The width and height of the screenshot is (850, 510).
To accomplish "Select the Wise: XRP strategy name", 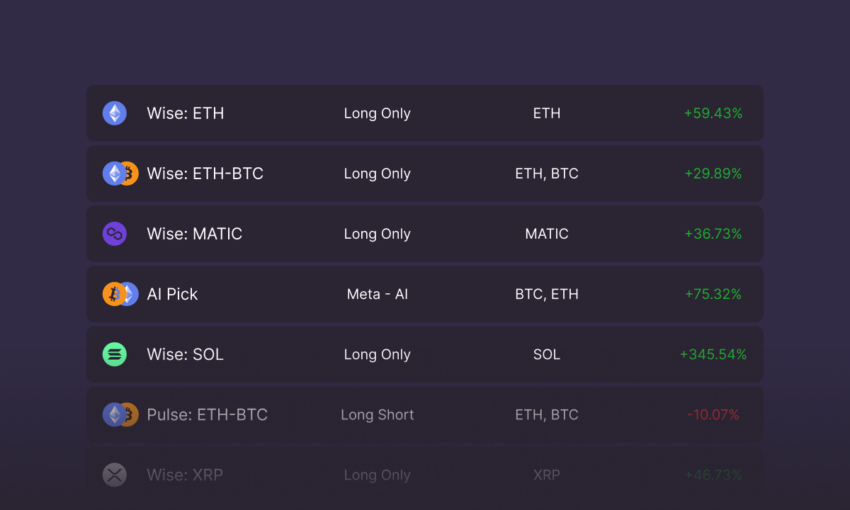I will click(185, 475).
